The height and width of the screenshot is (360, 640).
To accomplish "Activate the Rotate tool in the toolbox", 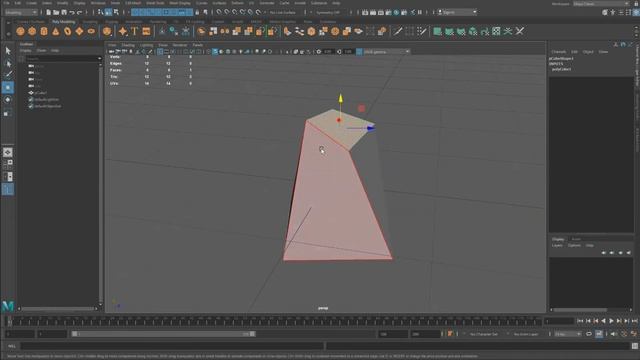I will [8, 100].
